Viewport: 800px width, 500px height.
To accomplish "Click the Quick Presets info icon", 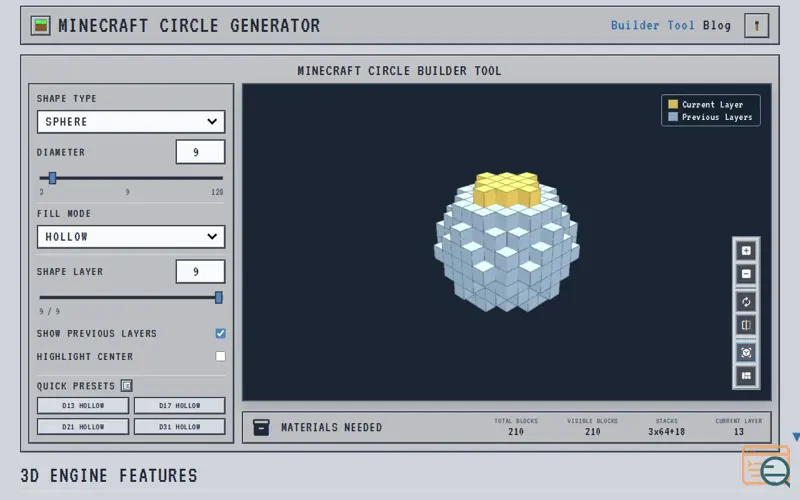I will coord(127,386).
